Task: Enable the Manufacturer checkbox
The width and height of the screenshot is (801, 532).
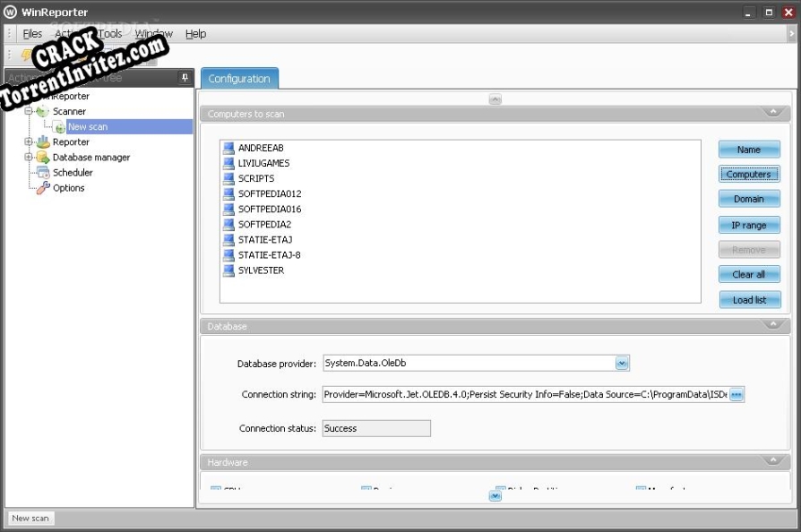Action: (x=641, y=489)
